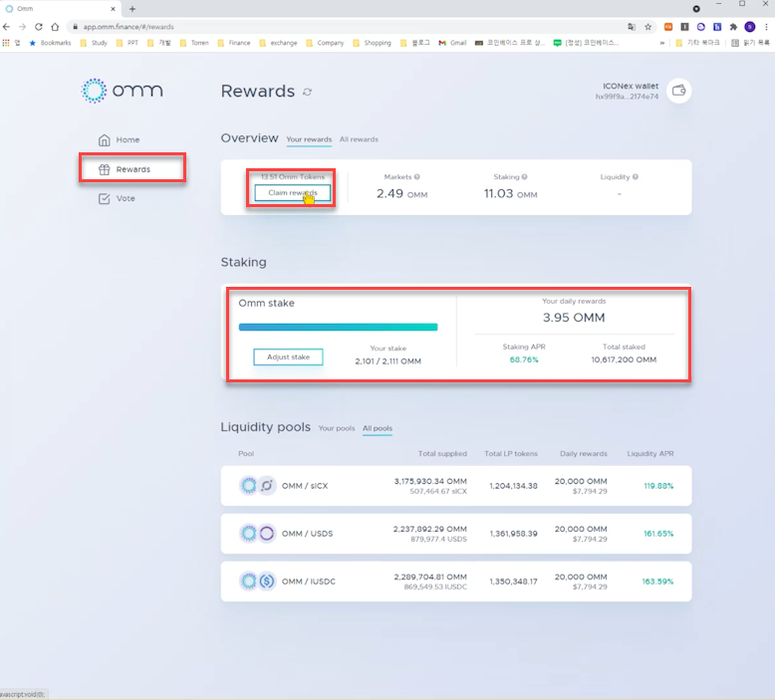Open the Chrome profile avatar

point(750,27)
